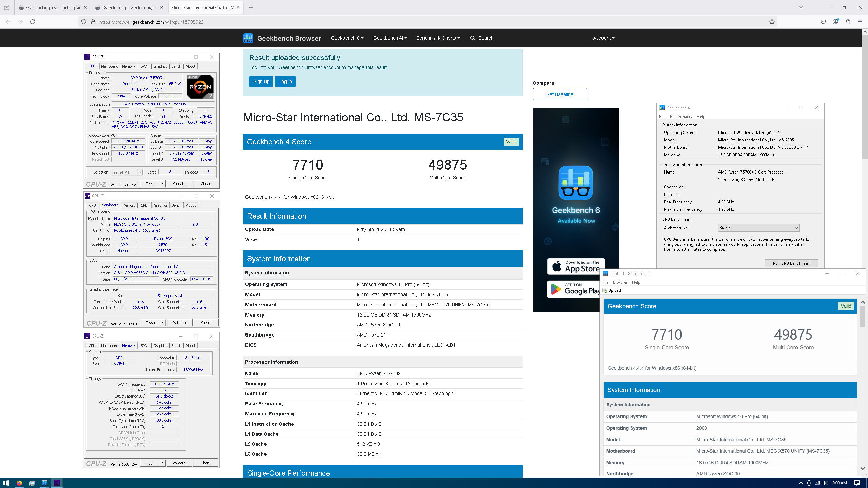Viewport: 868px width, 488px height.
Task: Click the Log in button
Action: (285, 81)
